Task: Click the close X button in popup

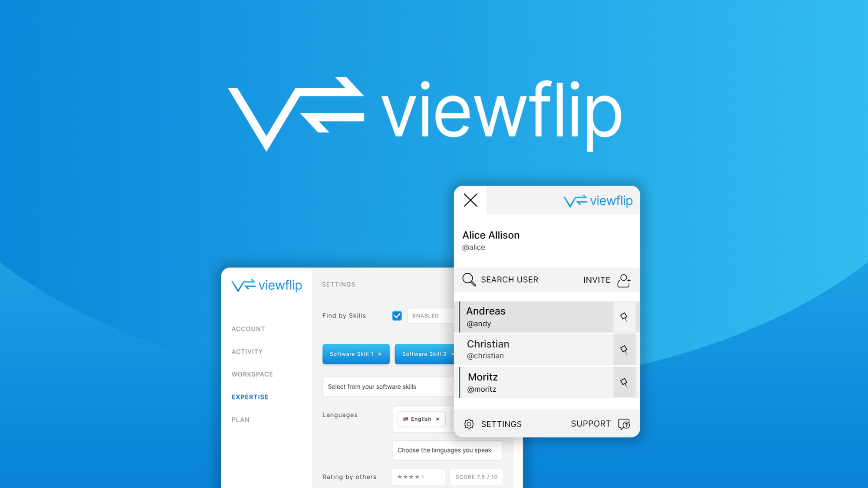Action: point(470,200)
